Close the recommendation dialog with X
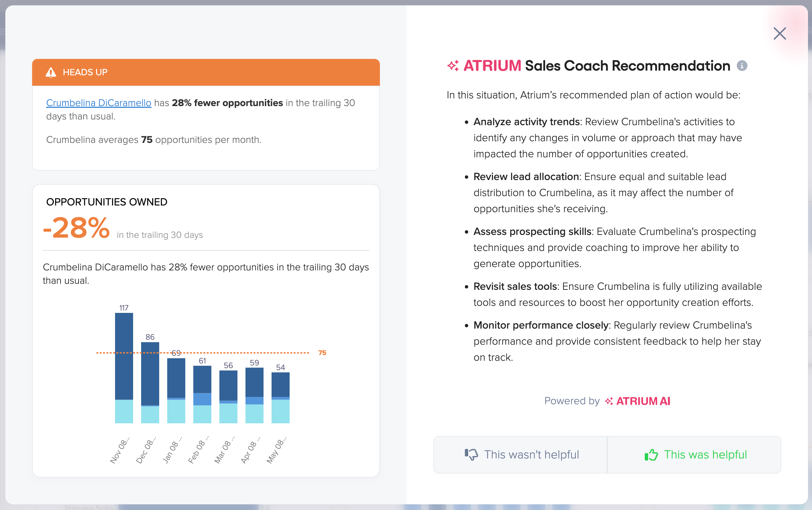The height and width of the screenshot is (510, 812). click(x=779, y=33)
